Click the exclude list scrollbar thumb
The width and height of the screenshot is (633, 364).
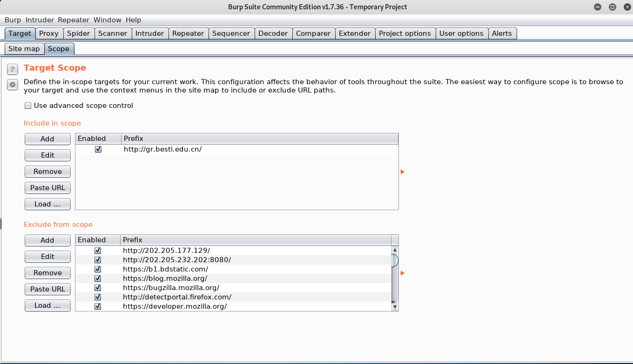(395, 260)
